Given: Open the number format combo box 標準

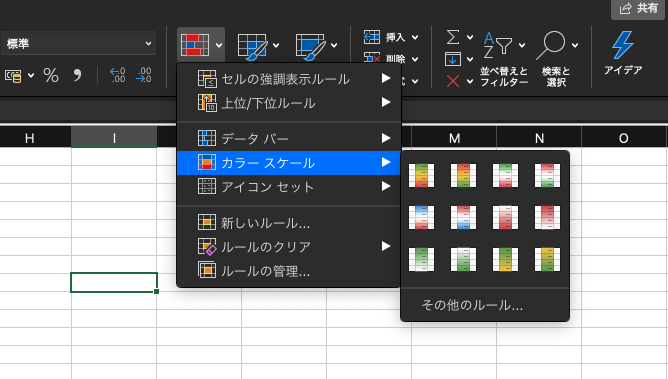Looking at the screenshot, I should (78, 43).
